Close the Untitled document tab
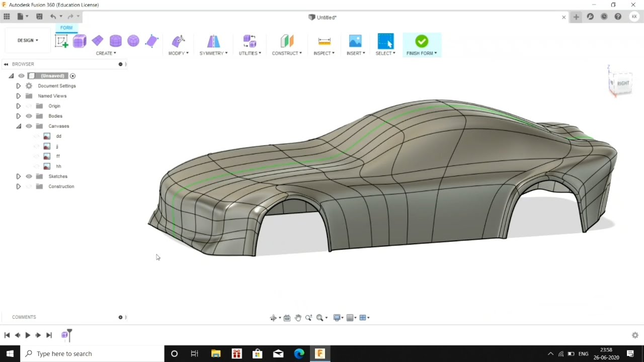Screen dimensions: 644x362 point(563,17)
